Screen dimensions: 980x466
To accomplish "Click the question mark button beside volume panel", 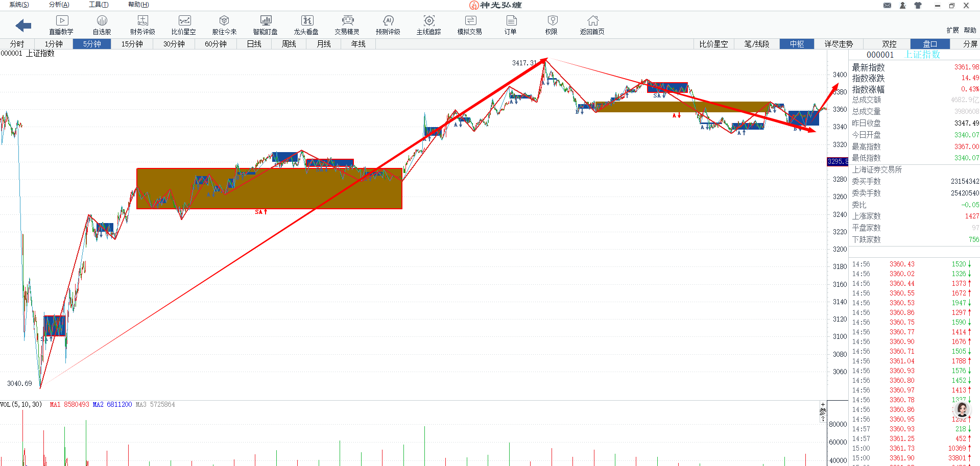I will pyautogui.click(x=823, y=419).
